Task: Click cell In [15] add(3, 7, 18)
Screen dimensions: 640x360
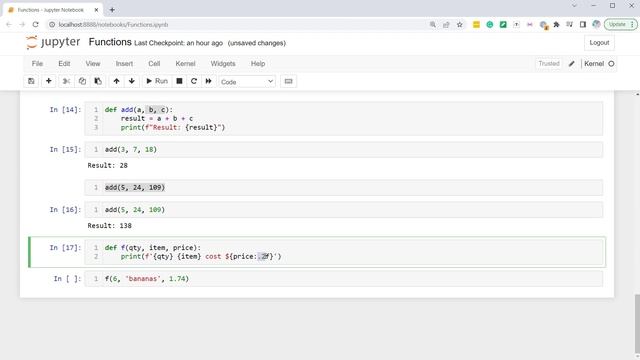Action: click(x=343, y=149)
